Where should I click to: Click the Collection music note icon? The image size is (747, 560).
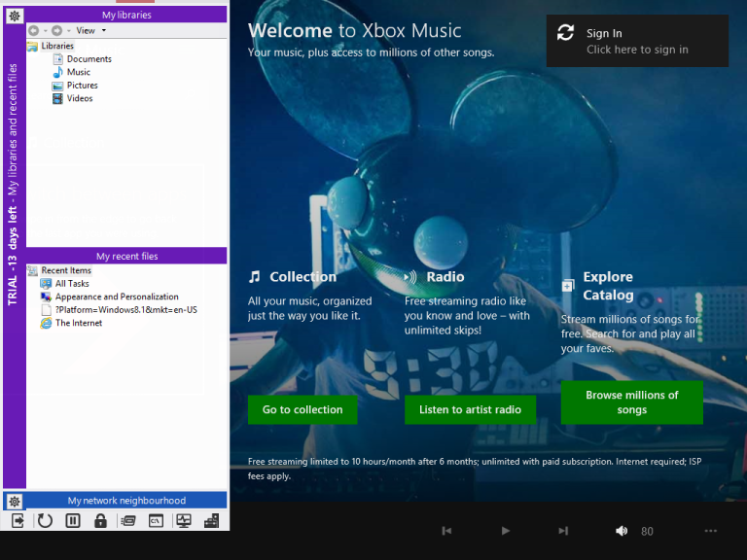pos(255,277)
